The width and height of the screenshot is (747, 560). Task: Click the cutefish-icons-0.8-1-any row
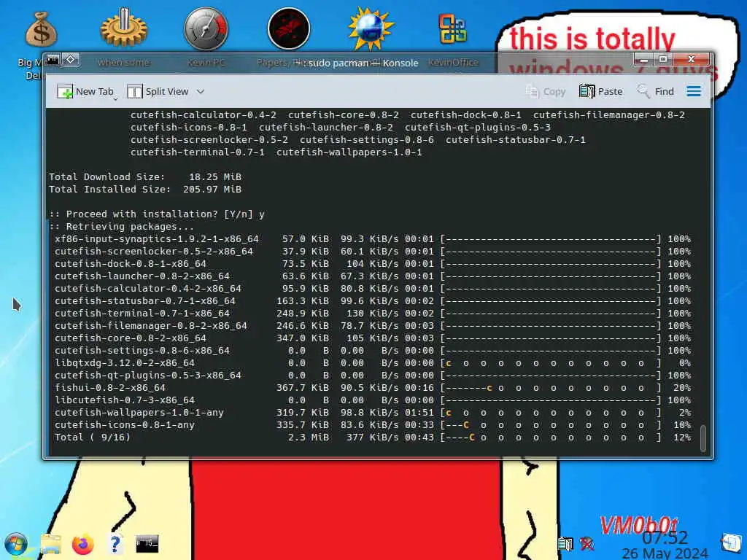(373, 425)
